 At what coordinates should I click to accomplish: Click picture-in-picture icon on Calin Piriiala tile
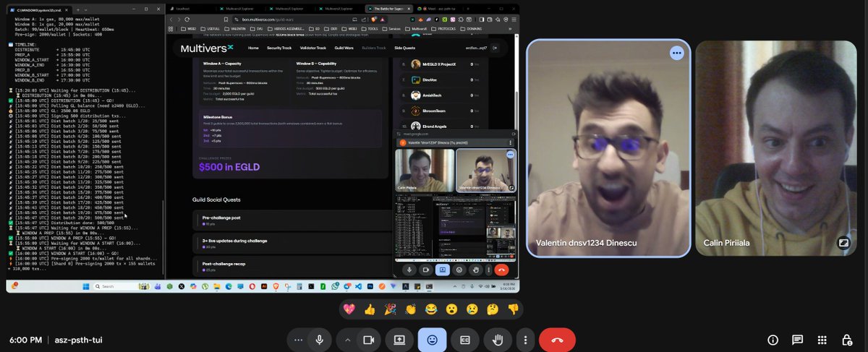pos(843,243)
